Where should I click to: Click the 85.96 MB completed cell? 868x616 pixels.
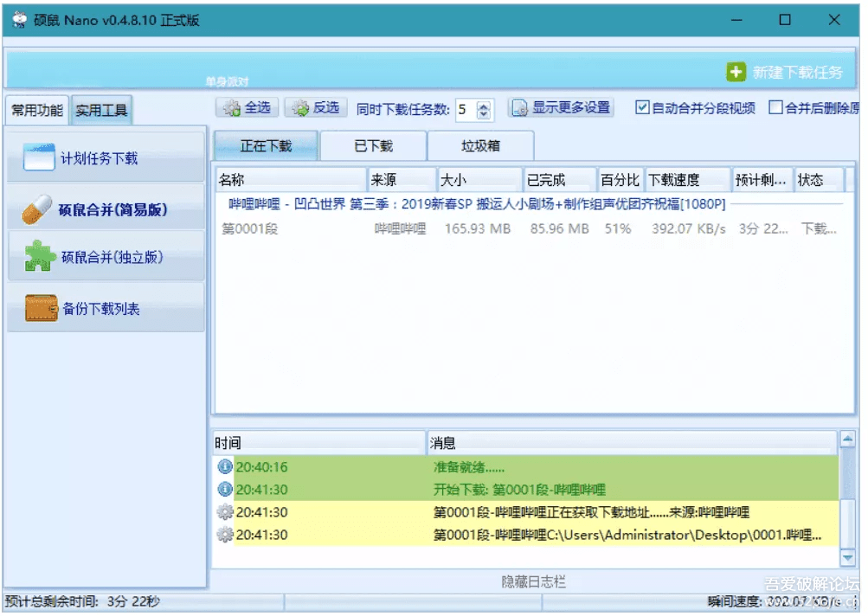559,228
